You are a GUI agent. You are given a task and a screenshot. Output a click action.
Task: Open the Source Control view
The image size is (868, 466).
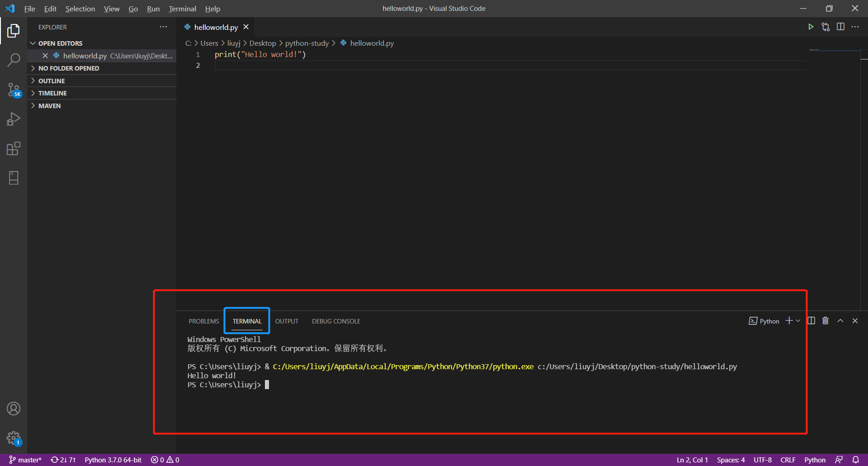14,90
